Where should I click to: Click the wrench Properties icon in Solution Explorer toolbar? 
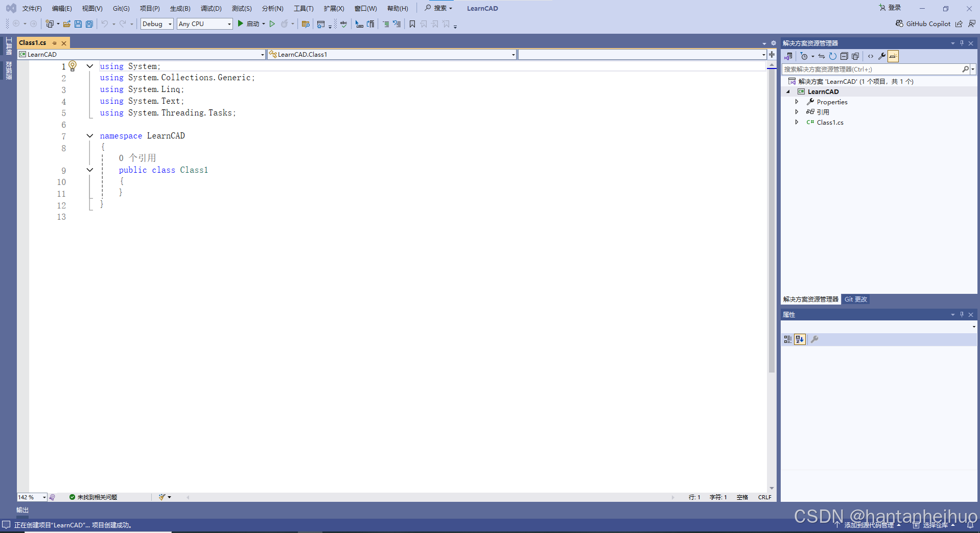[x=882, y=56]
